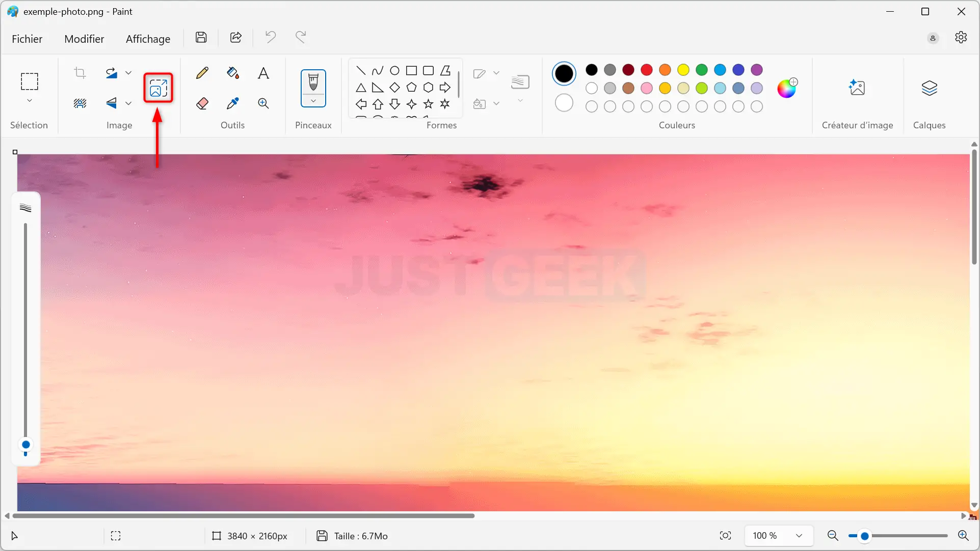Pick the rectangle shape
Viewport: 980px width, 551px height.
(x=411, y=71)
